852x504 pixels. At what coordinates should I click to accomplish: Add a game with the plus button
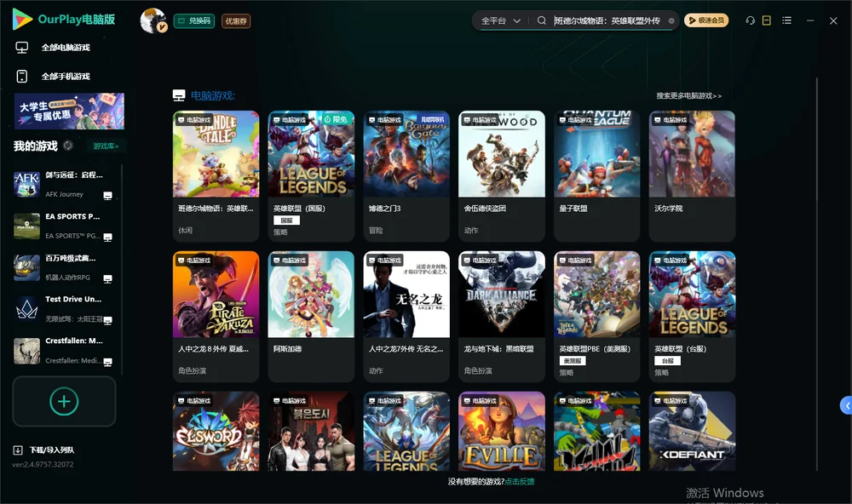click(x=64, y=401)
